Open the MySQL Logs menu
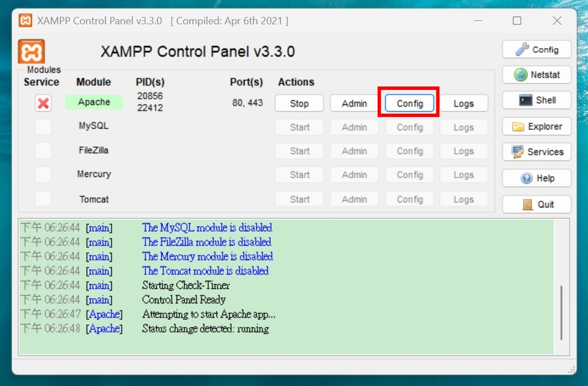The image size is (588, 386). pyautogui.click(x=464, y=127)
